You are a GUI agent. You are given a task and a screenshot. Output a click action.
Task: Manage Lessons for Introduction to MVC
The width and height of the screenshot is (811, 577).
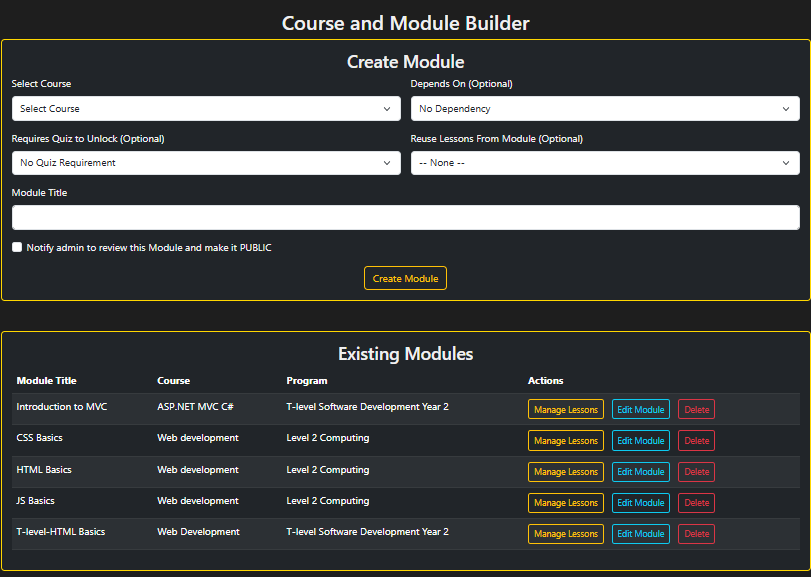565,409
